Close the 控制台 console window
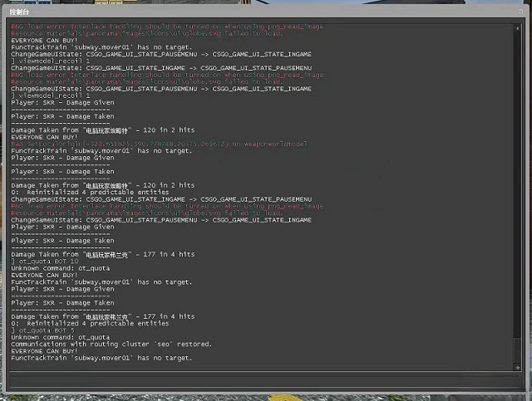Screen dimensions: 532x401 click(520, 12)
